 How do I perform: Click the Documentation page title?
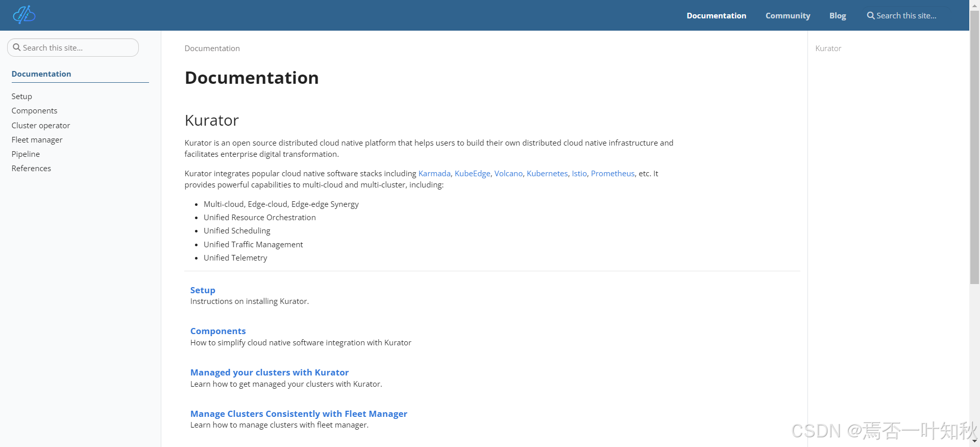252,78
